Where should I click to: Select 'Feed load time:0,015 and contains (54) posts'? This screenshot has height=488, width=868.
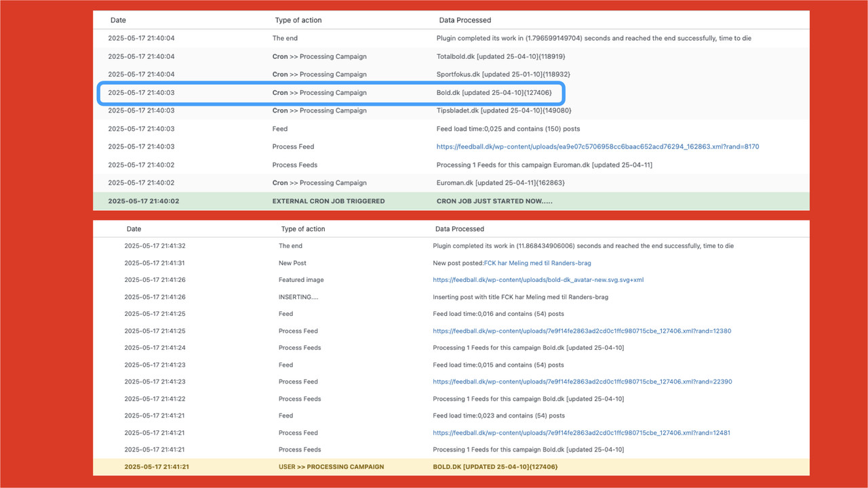[498, 365]
